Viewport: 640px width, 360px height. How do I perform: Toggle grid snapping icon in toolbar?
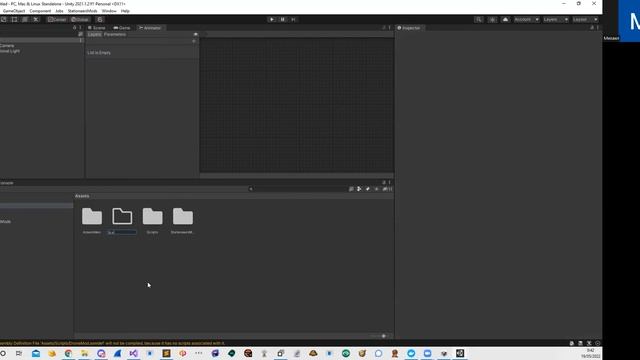[100, 20]
